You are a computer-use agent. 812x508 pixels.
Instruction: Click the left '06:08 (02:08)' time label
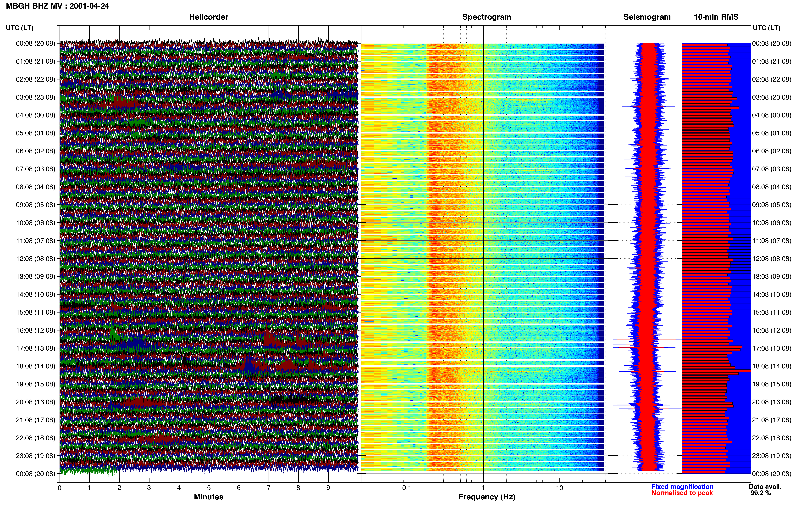(x=35, y=151)
